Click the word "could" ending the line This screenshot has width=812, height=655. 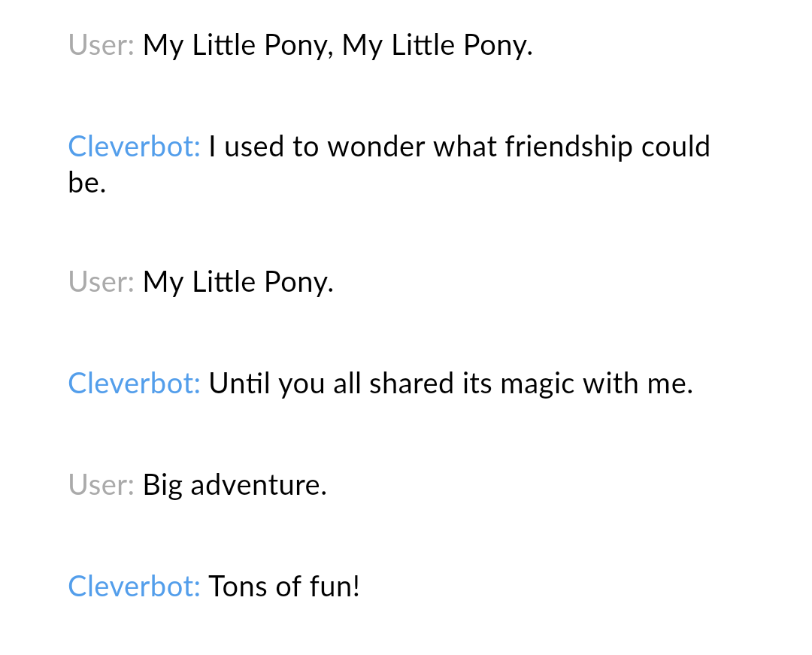click(x=675, y=146)
